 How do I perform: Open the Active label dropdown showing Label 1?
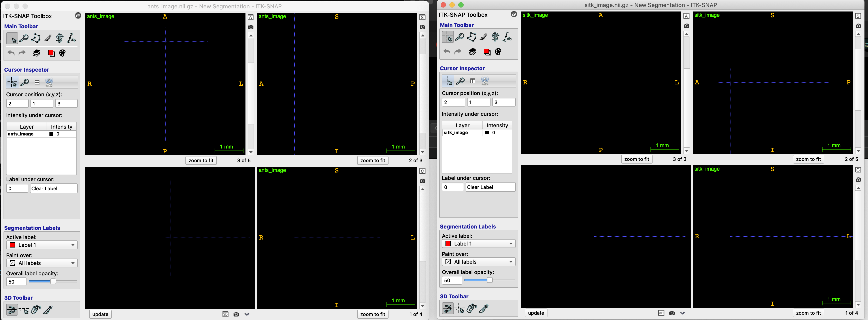[x=42, y=245]
